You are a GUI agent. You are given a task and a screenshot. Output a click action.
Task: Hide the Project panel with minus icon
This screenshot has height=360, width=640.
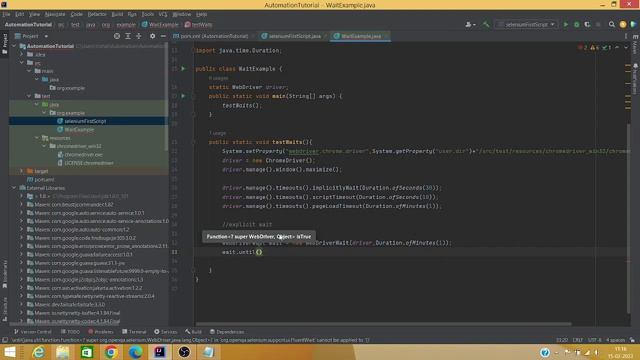click(163, 36)
